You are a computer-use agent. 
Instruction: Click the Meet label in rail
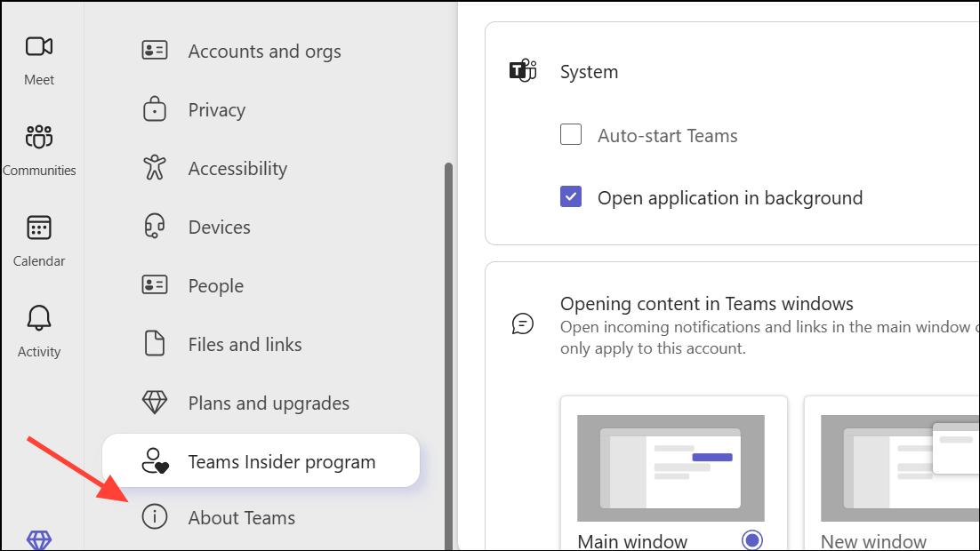(39, 80)
